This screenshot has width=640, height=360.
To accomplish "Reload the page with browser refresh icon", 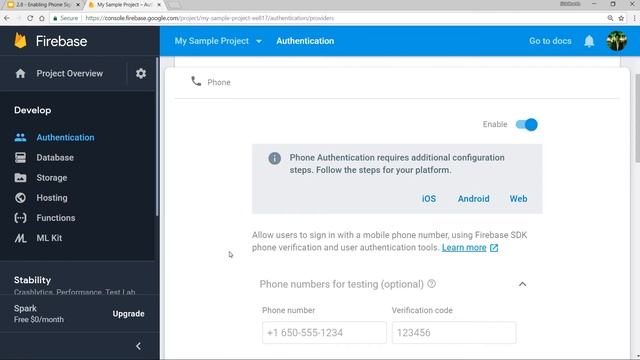I will coord(30,18).
